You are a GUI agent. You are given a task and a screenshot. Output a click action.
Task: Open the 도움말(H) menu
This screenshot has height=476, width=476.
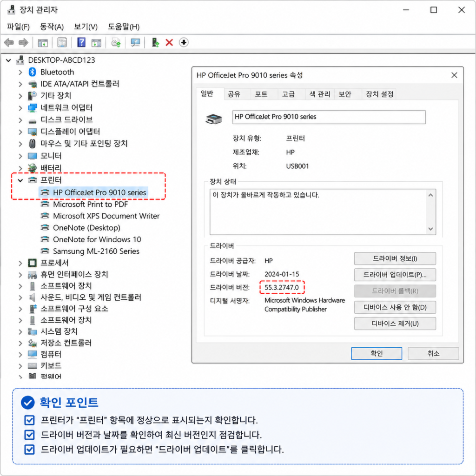point(124,26)
